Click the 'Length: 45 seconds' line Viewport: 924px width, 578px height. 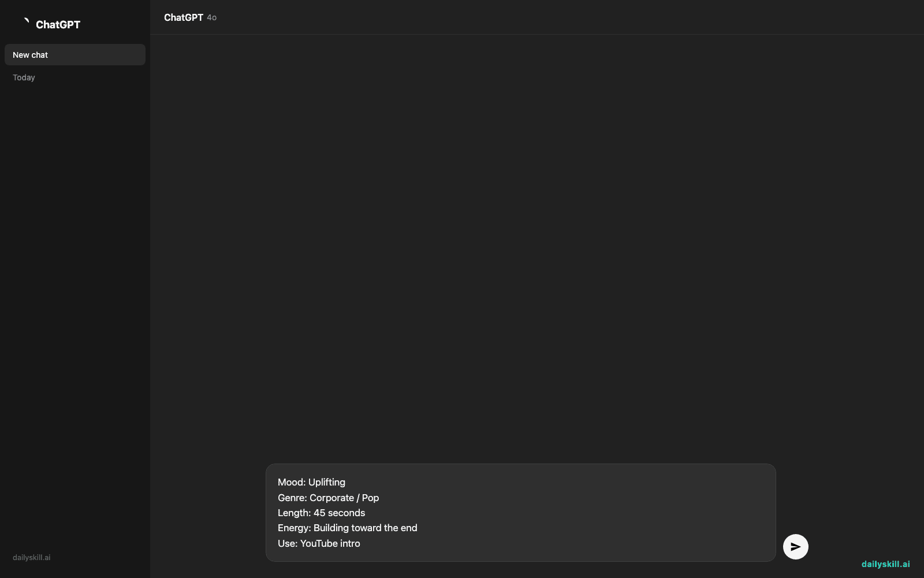pyautogui.click(x=321, y=513)
